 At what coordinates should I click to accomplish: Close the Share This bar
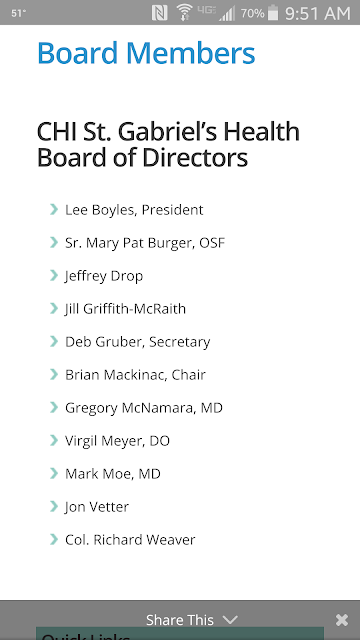click(342, 620)
